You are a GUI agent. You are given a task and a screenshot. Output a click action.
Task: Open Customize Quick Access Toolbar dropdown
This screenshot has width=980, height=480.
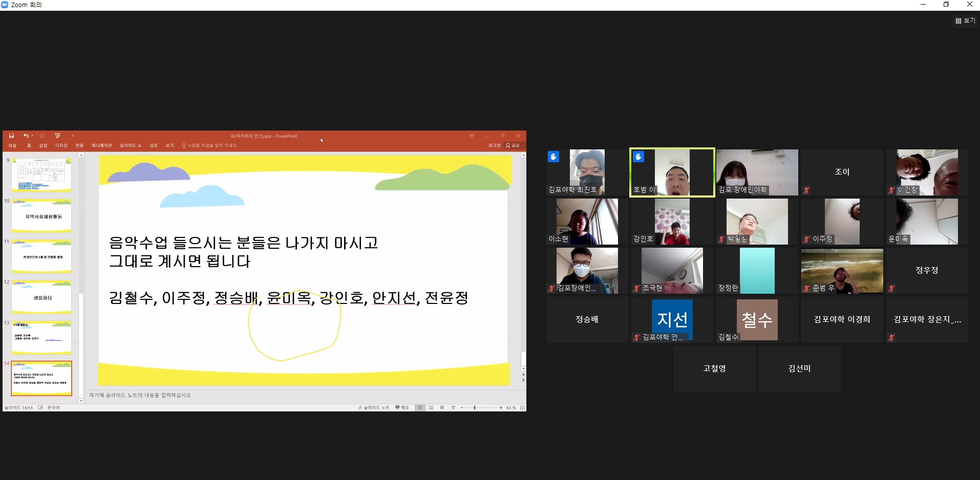73,136
